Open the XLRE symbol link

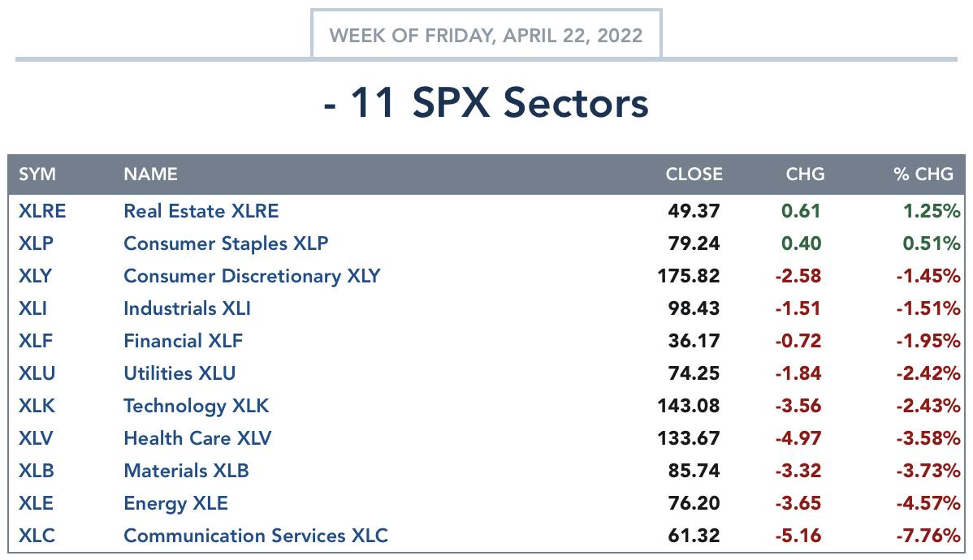point(41,211)
